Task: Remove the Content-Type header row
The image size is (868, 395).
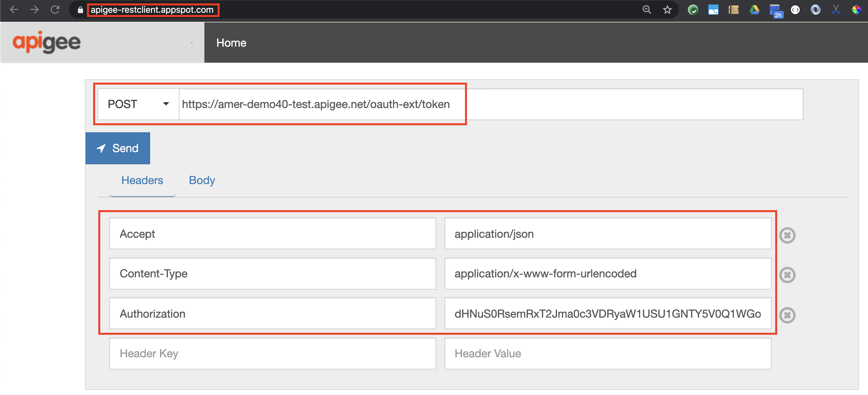Action: (787, 275)
